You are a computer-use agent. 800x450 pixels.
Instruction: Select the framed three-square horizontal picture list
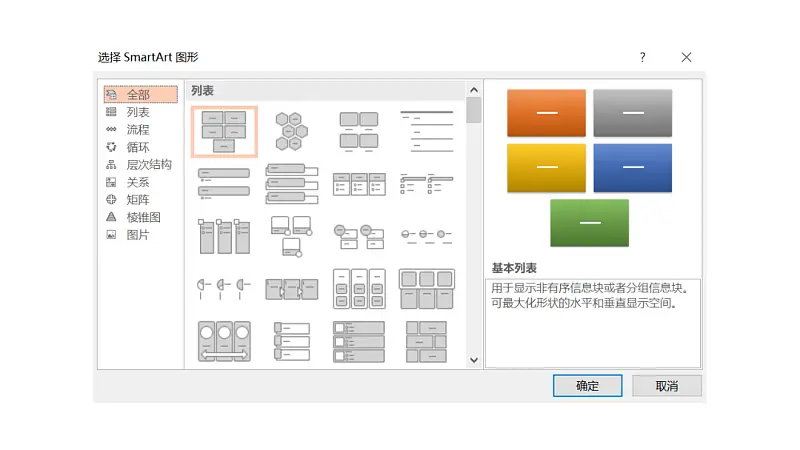tap(427, 289)
